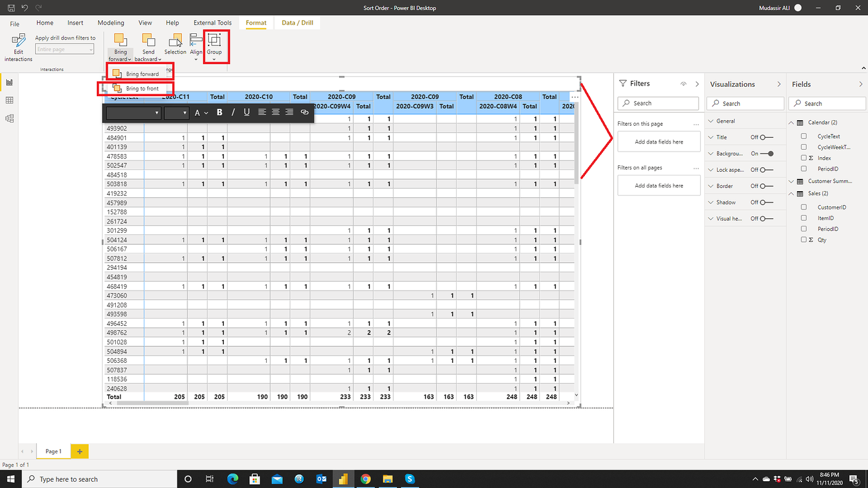This screenshot has width=868, height=488.
Task: Add a new page with the plus button
Action: click(79, 451)
